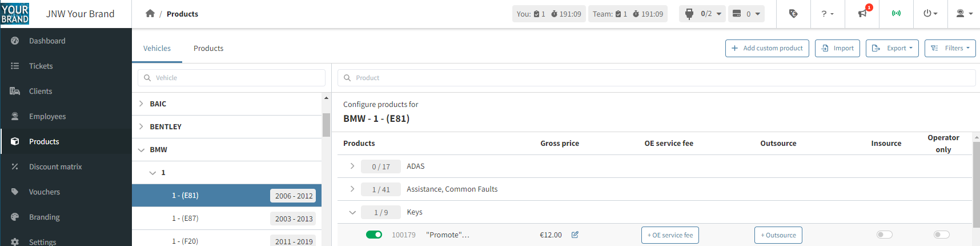Click the vehicle list scrollbar thumb

click(326, 125)
